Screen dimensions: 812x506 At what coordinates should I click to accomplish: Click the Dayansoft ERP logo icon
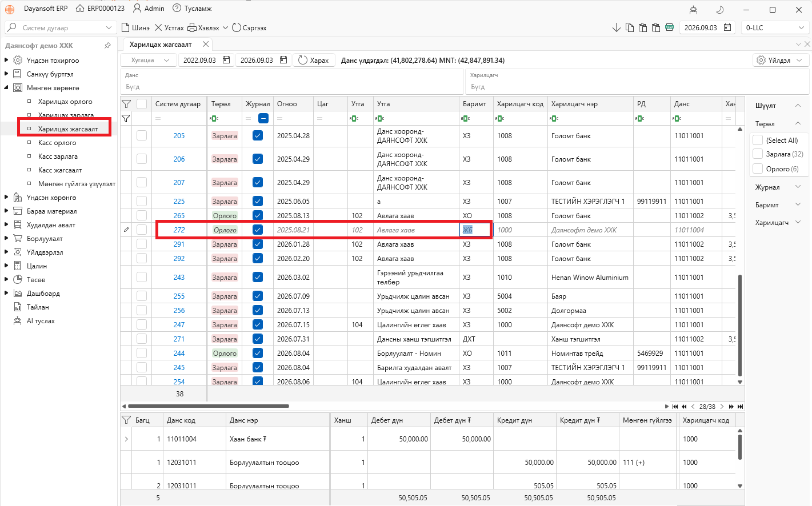[10, 9]
